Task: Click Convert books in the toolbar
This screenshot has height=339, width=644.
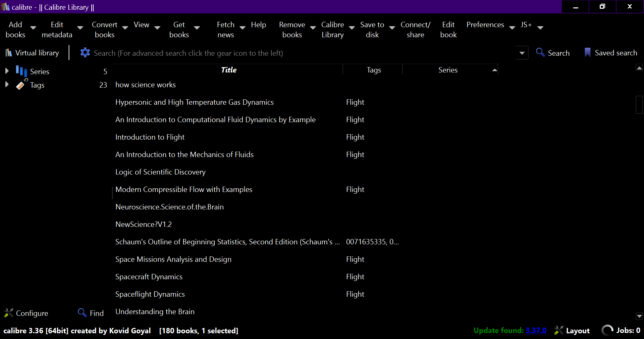Action: (x=105, y=30)
